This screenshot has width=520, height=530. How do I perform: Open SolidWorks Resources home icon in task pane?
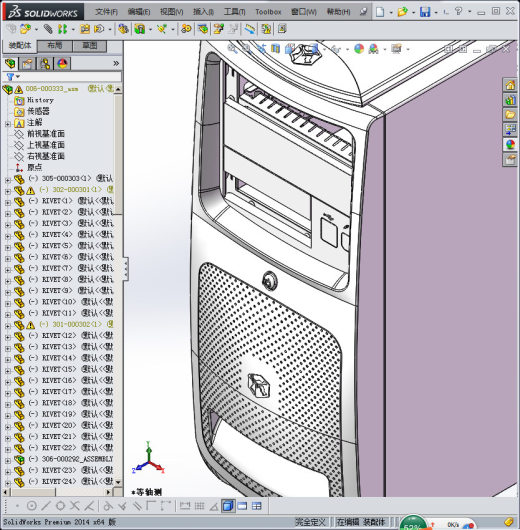coord(510,85)
